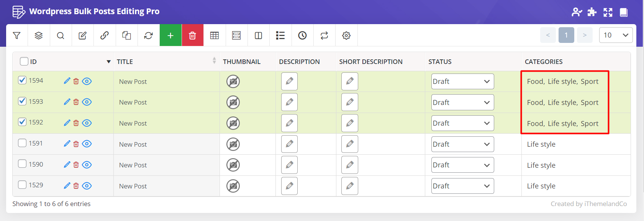Click the green add new post button
The image size is (644, 221).
tap(170, 36)
